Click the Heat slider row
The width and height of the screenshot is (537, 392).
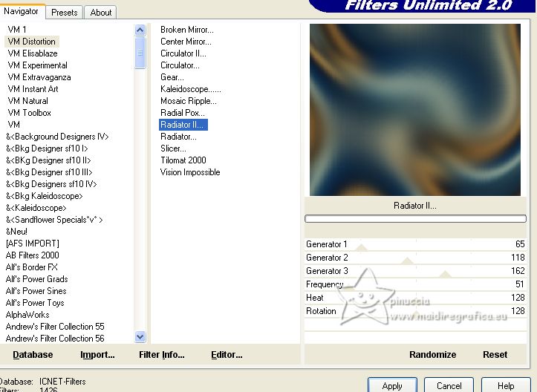click(415, 298)
